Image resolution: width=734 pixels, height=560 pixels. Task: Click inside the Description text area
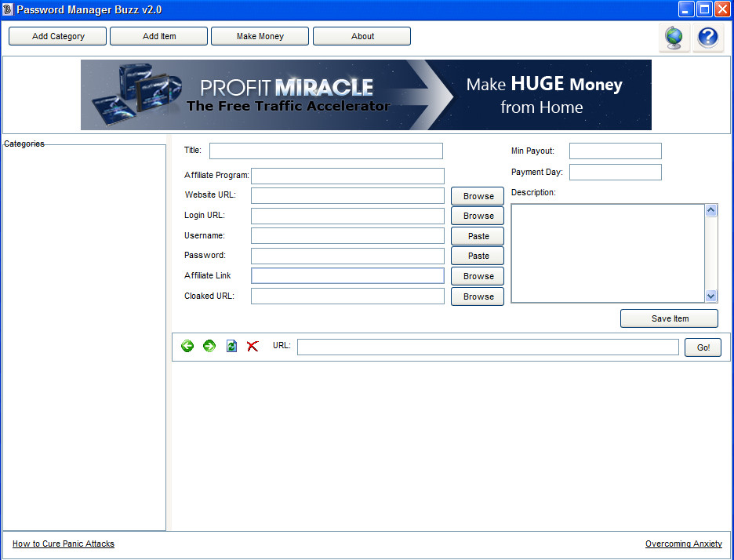pos(608,253)
